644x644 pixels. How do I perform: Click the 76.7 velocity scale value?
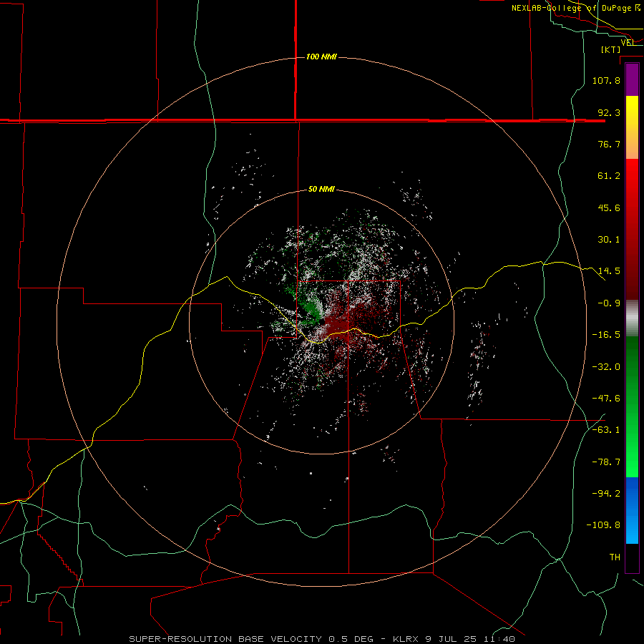tap(609, 144)
